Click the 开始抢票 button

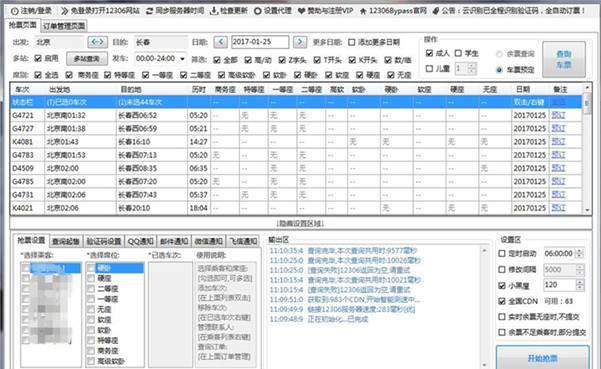542,358
